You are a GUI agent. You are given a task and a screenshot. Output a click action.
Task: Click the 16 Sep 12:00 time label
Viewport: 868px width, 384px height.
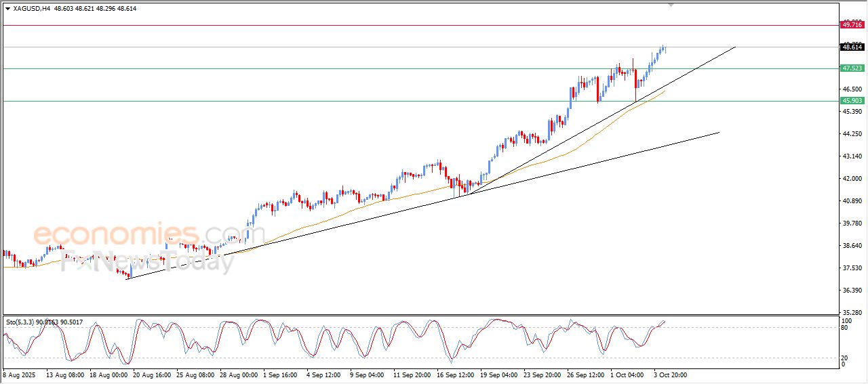pyautogui.click(x=456, y=374)
